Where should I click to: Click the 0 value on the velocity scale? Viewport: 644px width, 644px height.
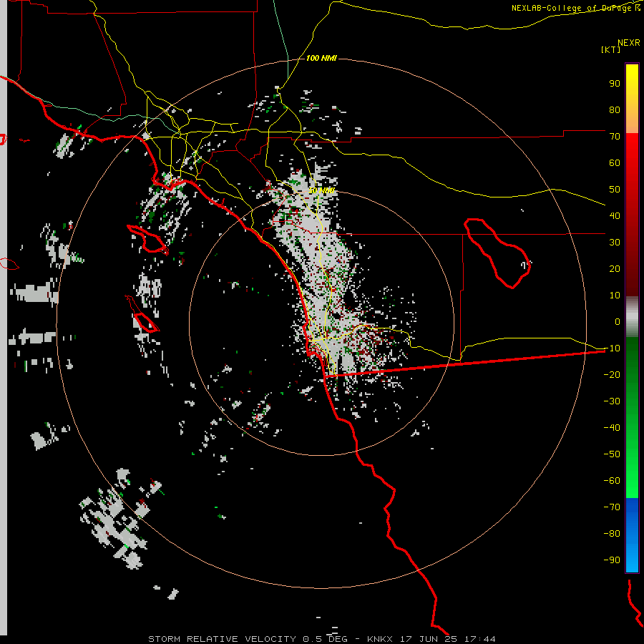[x=618, y=321]
